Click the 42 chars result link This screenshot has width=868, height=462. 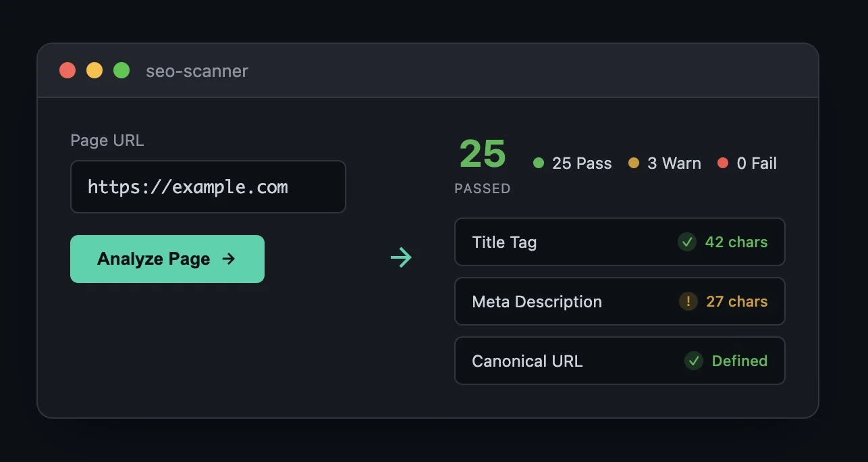point(736,242)
